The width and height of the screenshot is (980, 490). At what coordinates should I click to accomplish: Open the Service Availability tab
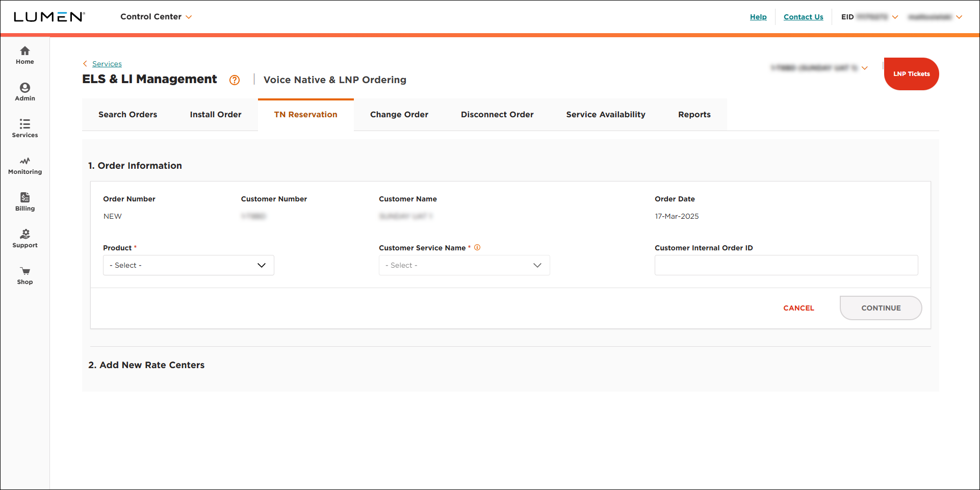coord(606,115)
